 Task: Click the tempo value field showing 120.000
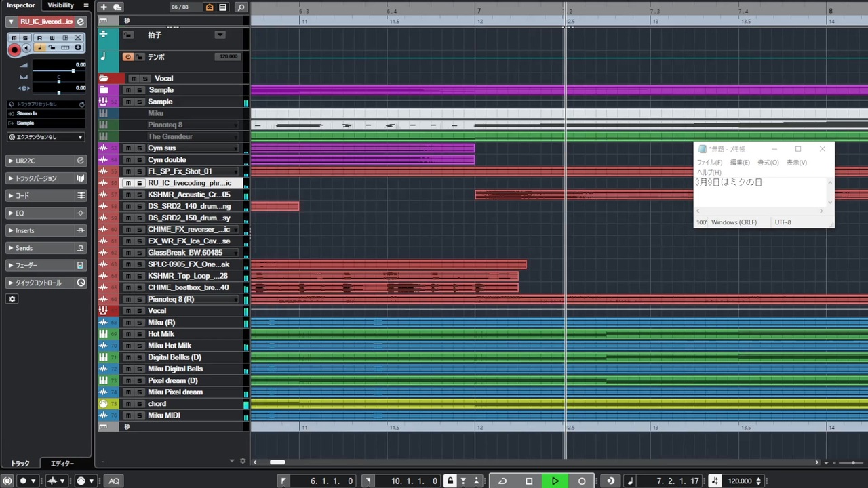[741, 481]
